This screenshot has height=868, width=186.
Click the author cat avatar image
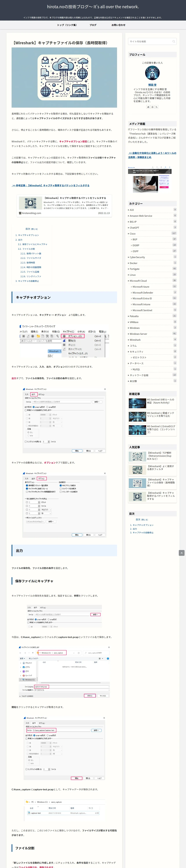(152, 73)
